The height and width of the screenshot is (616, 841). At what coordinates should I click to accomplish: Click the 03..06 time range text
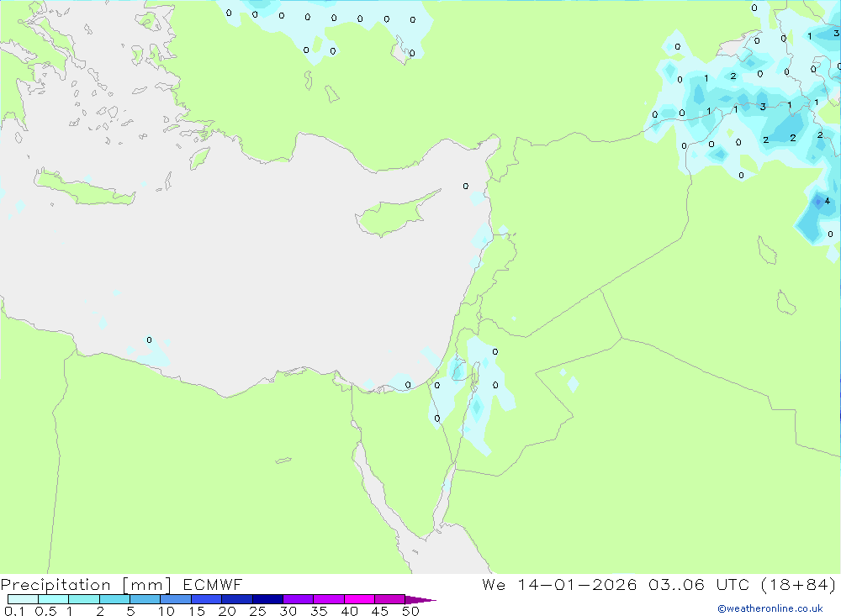tap(676, 584)
